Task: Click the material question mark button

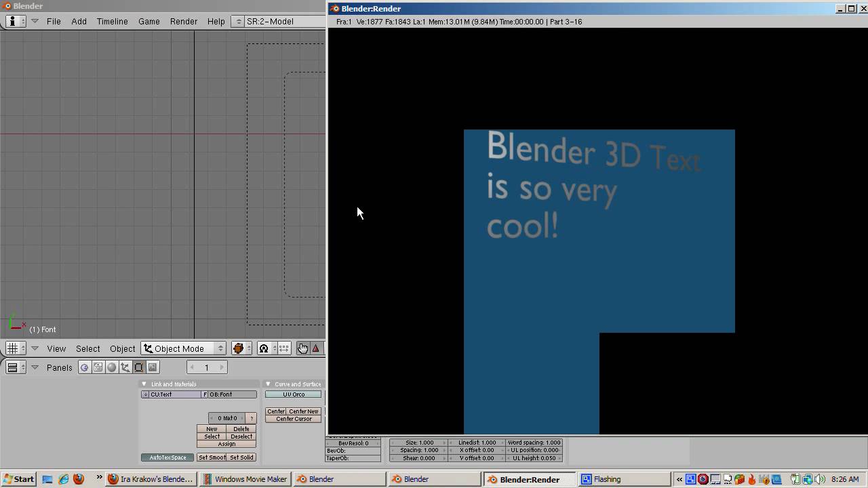Action: [x=251, y=418]
